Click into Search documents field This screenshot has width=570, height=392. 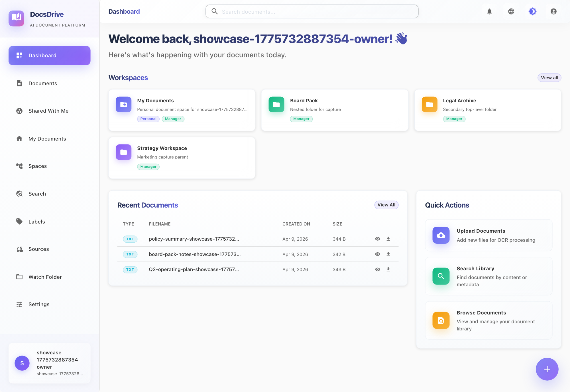(x=312, y=12)
